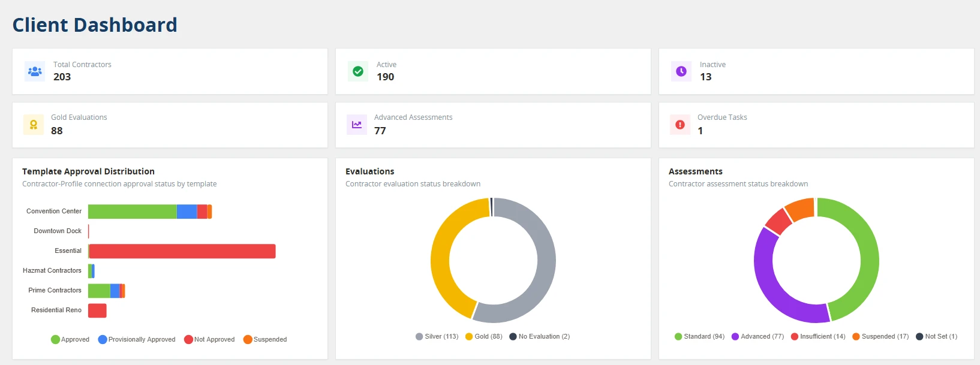Click the red Essential bar
The height and width of the screenshot is (365, 980).
(182, 251)
